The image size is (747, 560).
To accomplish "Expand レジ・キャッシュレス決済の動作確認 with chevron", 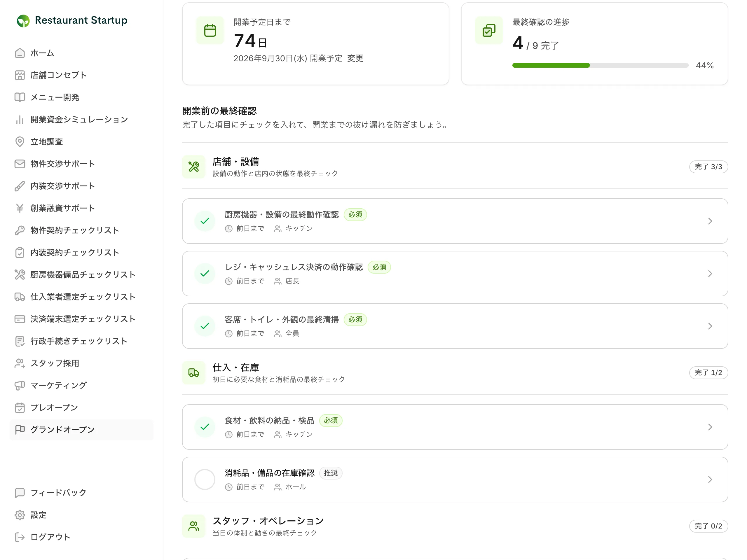I will click(710, 273).
